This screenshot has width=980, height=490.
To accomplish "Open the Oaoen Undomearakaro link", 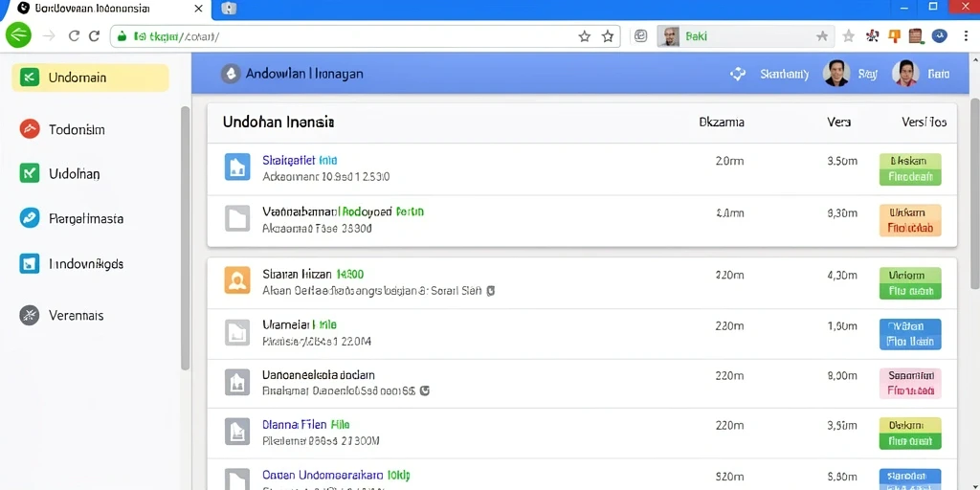I will pyautogui.click(x=336, y=475).
